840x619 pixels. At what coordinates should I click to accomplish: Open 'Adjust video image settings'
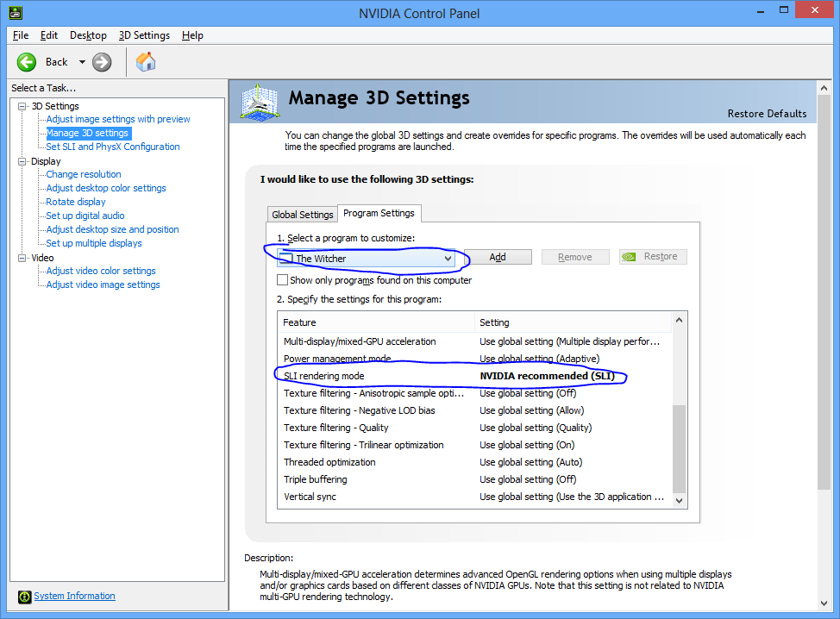coord(103,284)
